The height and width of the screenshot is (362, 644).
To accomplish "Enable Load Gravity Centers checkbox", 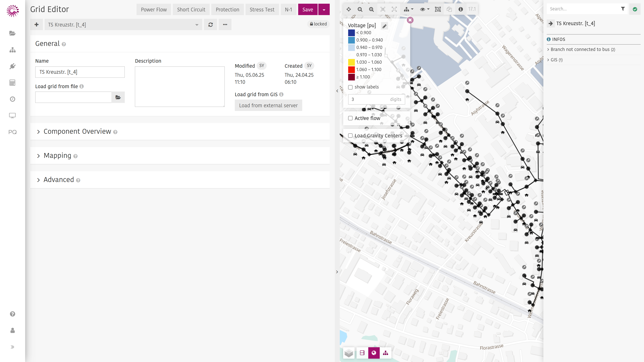I will (350, 136).
